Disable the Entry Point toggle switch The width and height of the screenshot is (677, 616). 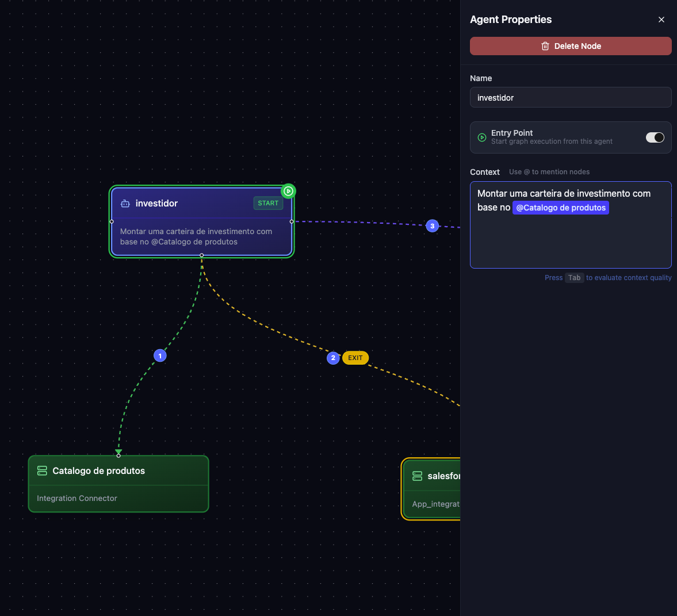(x=655, y=137)
